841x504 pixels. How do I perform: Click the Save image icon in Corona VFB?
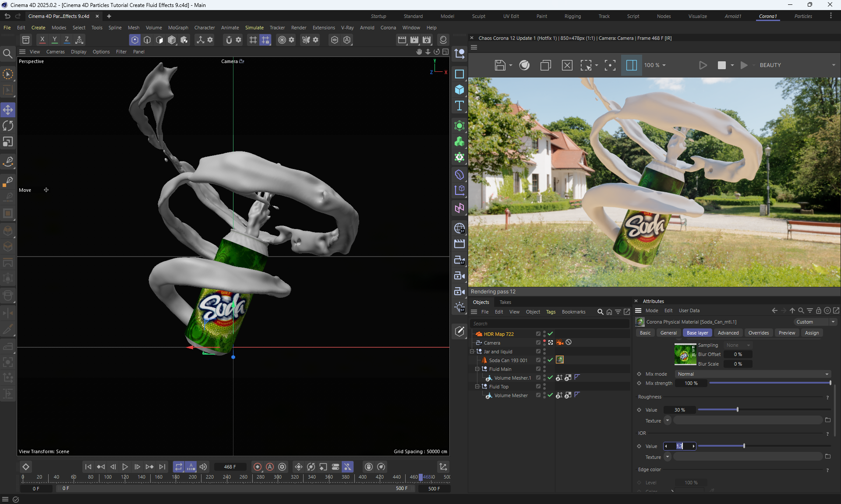coord(500,65)
